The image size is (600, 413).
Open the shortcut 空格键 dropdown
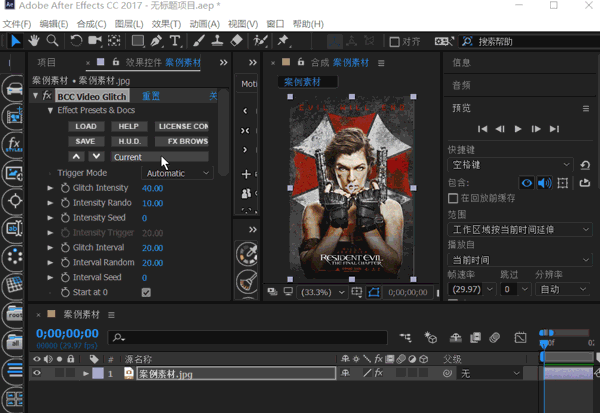(510, 165)
